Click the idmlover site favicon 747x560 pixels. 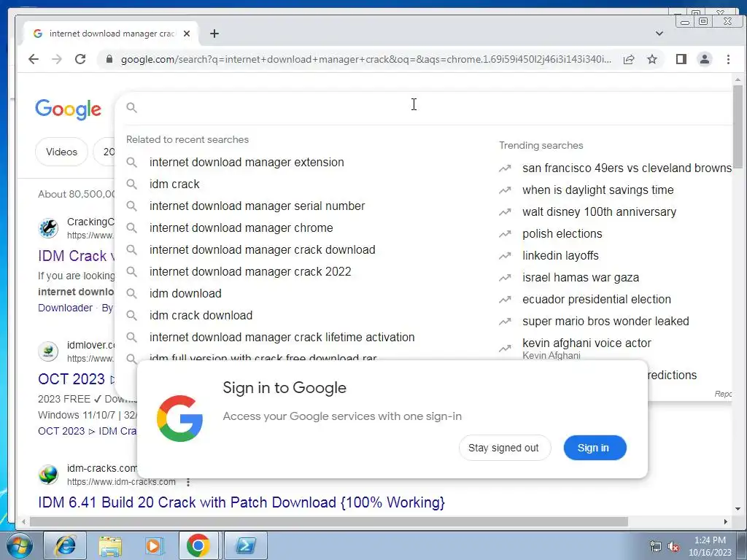(48, 351)
